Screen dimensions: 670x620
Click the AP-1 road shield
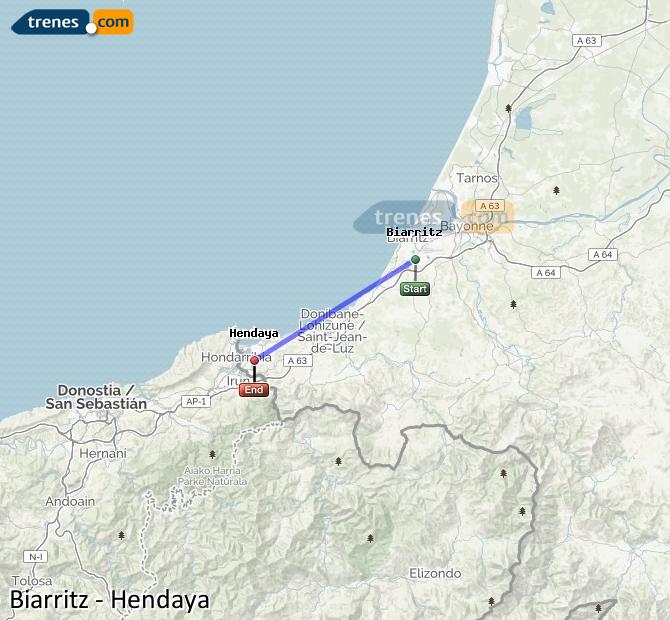[196, 402]
